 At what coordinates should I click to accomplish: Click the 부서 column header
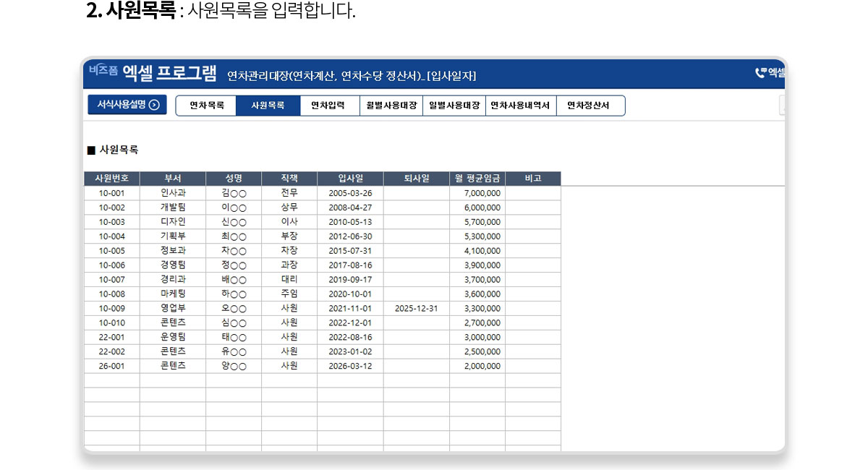coord(173,179)
